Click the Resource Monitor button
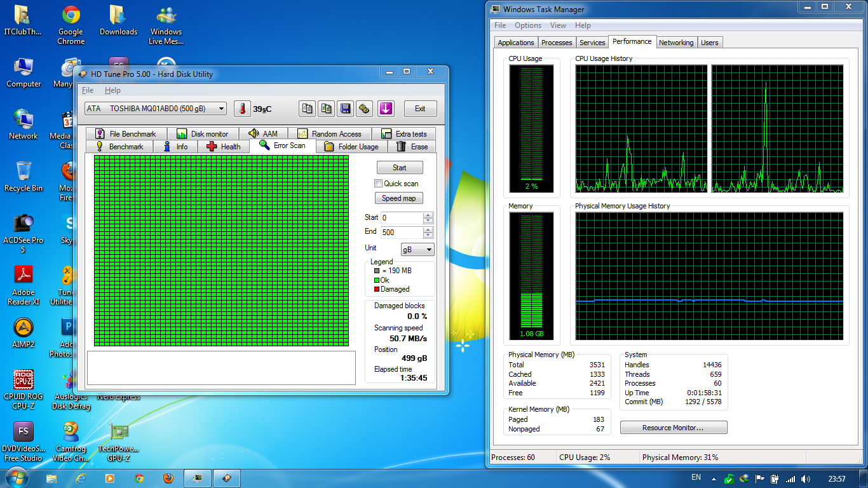The image size is (868, 488). [673, 428]
